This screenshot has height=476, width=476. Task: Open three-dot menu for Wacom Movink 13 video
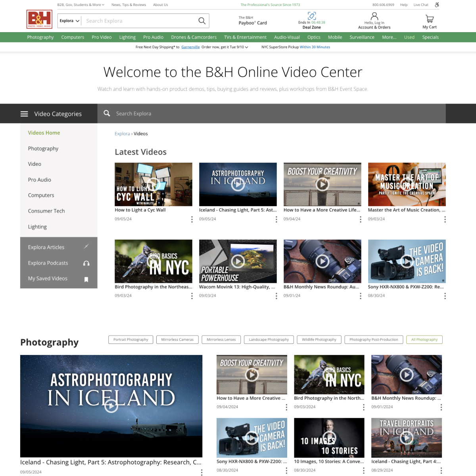(x=276, y=296)
